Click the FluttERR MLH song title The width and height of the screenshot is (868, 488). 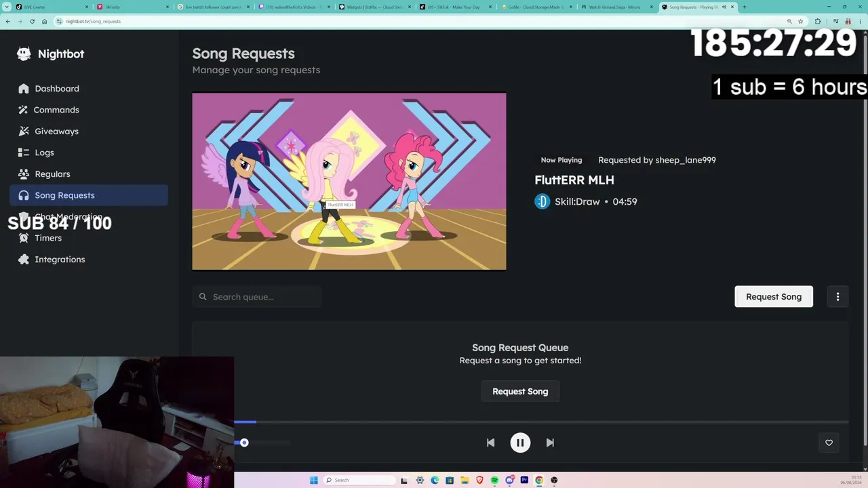tap(574, 180)
